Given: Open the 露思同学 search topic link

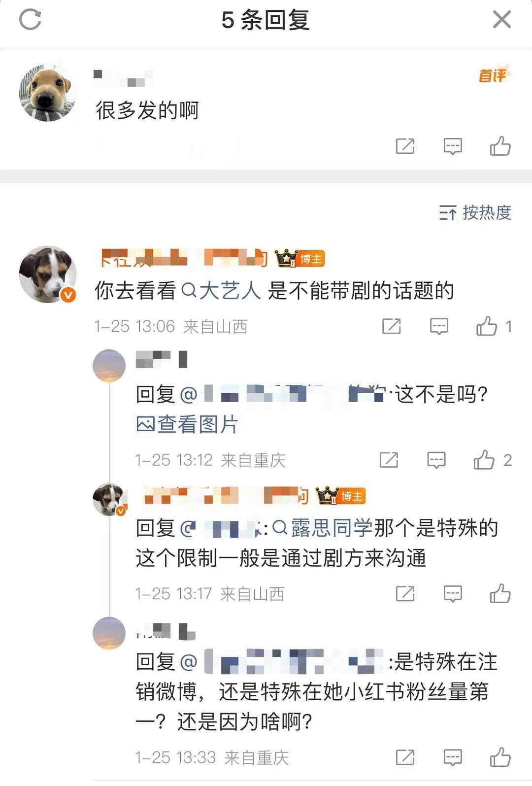Looking at the screenshot, I should [323, 528].
